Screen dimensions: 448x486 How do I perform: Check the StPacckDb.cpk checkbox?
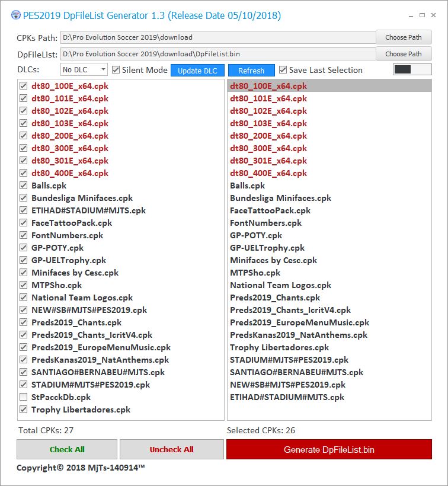[x=23, y=397]
